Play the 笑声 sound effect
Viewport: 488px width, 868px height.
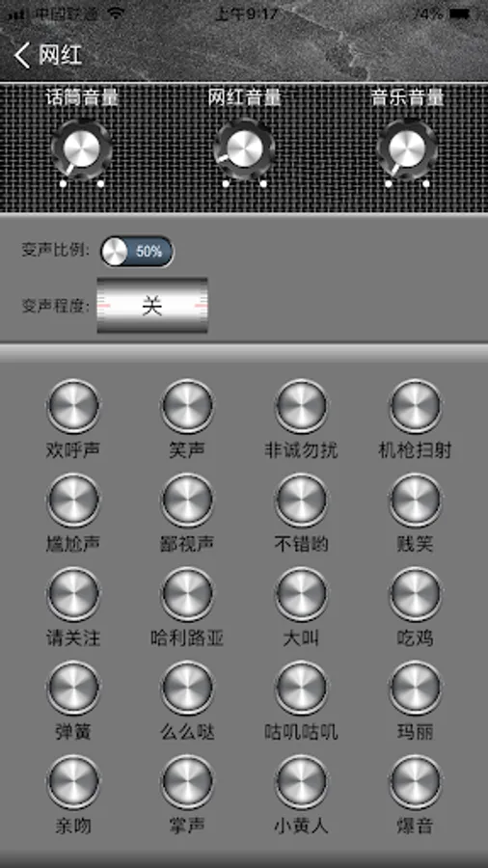187,406
